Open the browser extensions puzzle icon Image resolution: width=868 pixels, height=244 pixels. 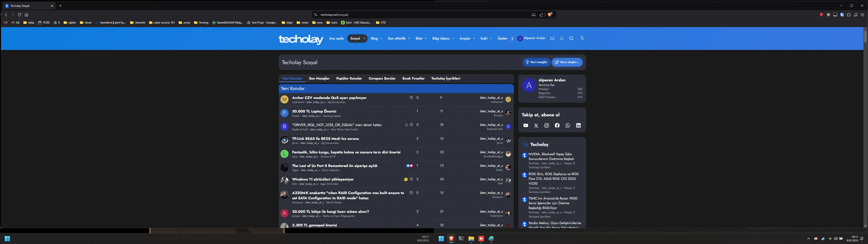[849, 15]
